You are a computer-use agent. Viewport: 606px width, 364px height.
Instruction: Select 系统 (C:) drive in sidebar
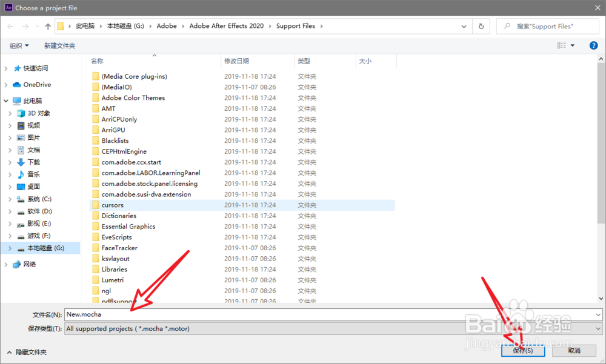tap(39, 199)
